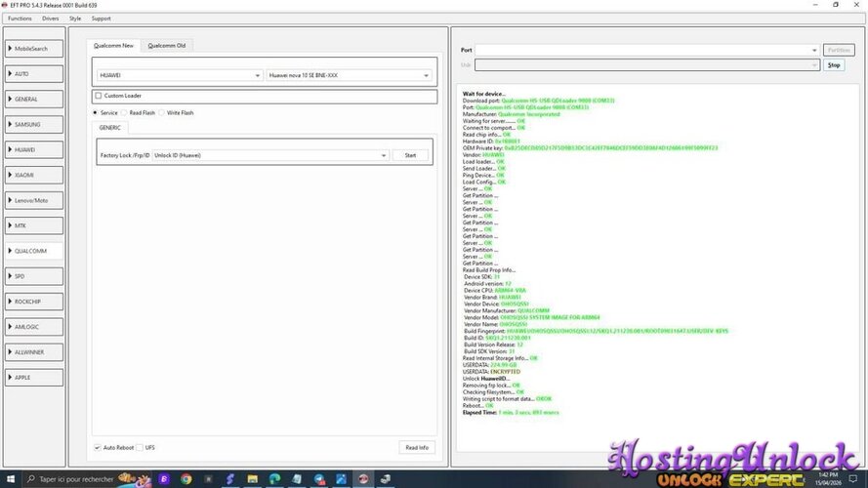Open File Explorer from the taskbar
Image resolution: width=868 pixels, height=488 pixels.
coord(253,479)
